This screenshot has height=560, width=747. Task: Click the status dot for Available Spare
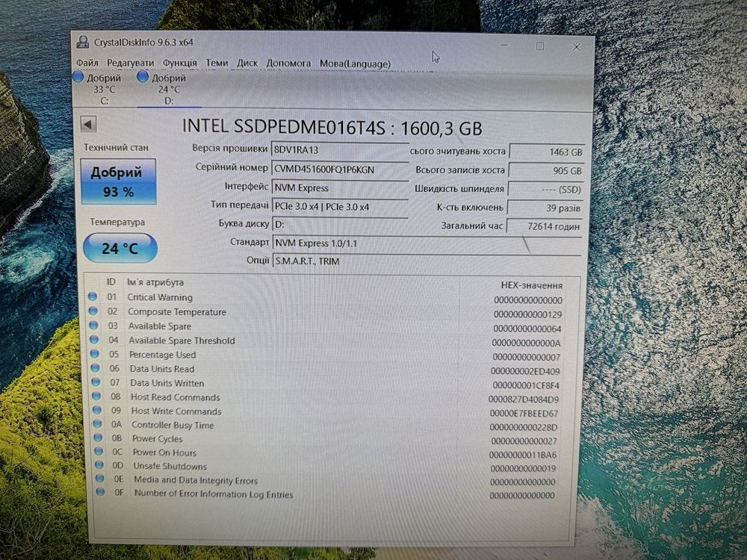[x=93, y=325]
